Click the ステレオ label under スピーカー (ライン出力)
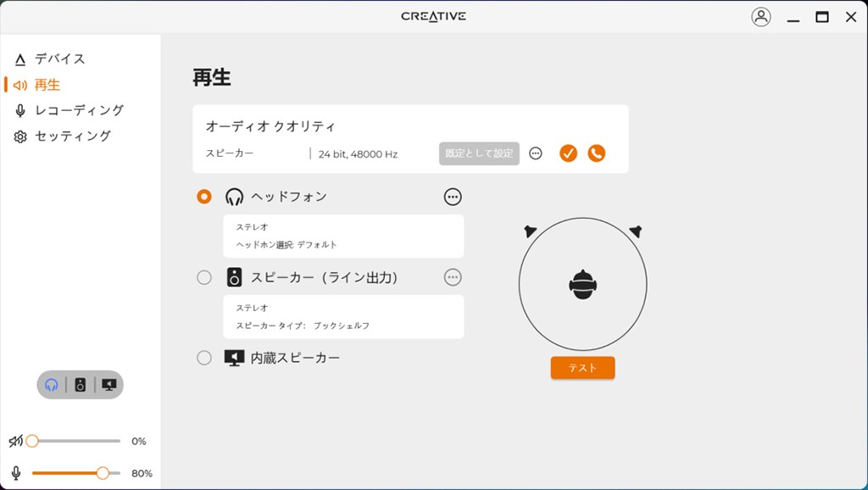Image resolution: width=868 pixels, height=490 pixels. point(253,308)
